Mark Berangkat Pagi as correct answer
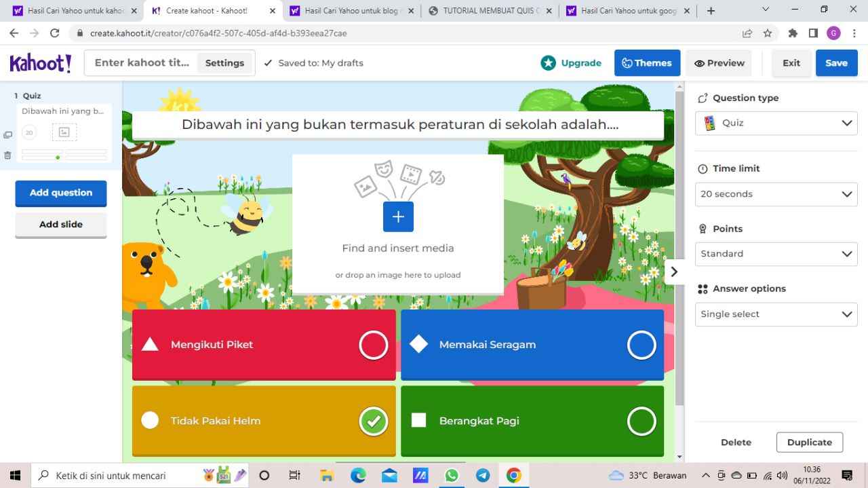Screen dimensions: 868x488 pos(642,421)
